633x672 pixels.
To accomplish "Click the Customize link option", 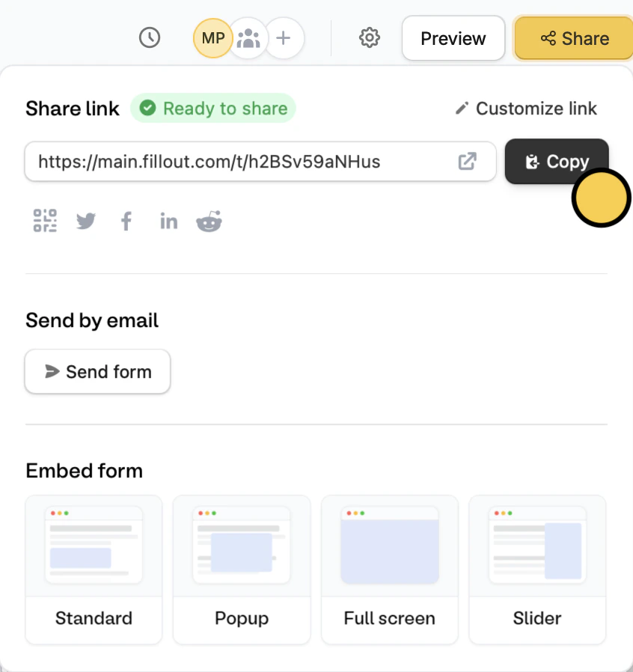I will click(525, 109).
